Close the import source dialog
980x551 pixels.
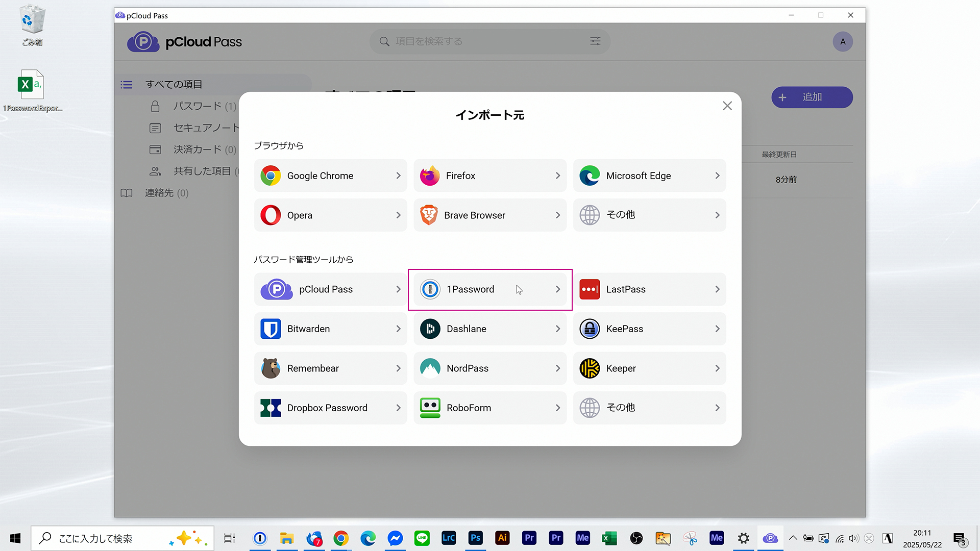coord(727,106)
